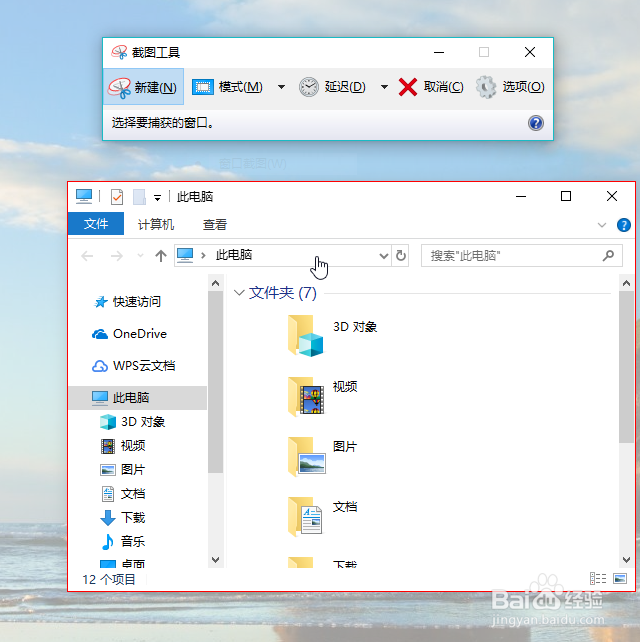Cancel the snip with 取消(C)
The image size is (640, 642).
click(x=431, y=87)
